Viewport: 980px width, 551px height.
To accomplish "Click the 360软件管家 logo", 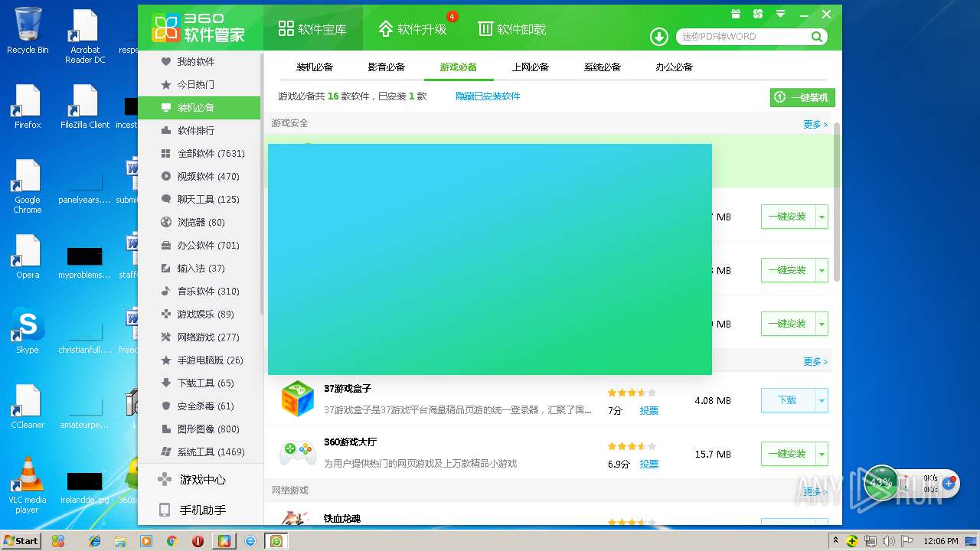I will pos(198,28).
